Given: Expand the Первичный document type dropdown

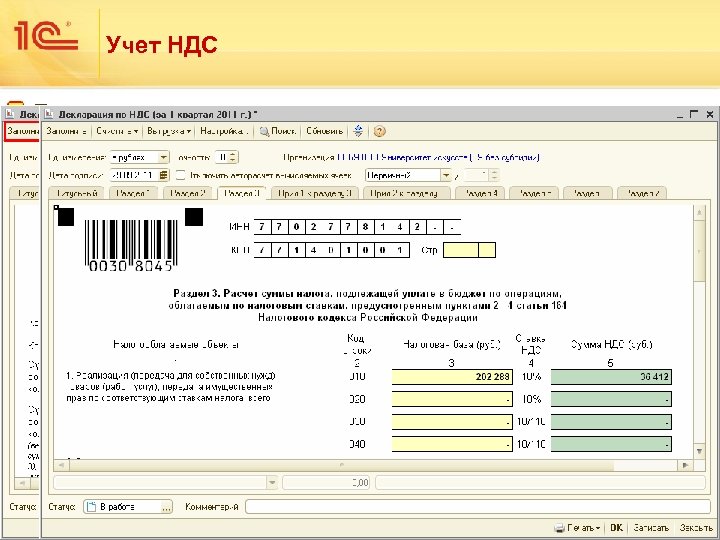Looking at the screenshot, I should tap(445, 175).
